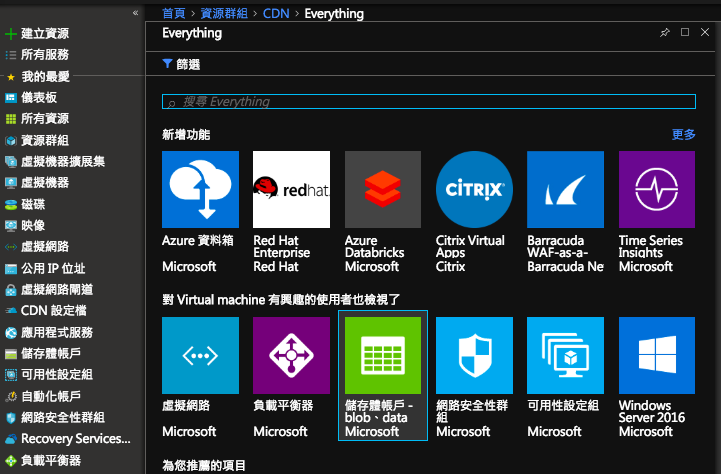
Task: Click the 虛擬機器 monitor icon in sidebar
Action: coord(11,183)
